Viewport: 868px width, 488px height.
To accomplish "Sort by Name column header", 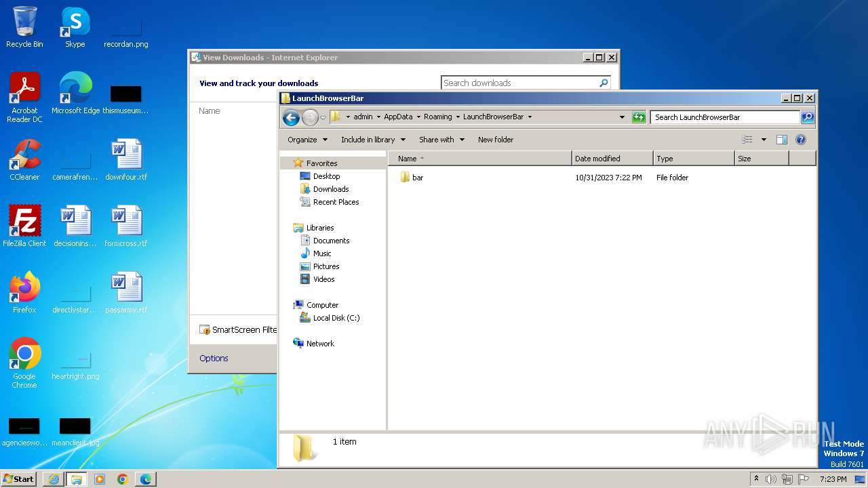I will click(x=480, y=159).
